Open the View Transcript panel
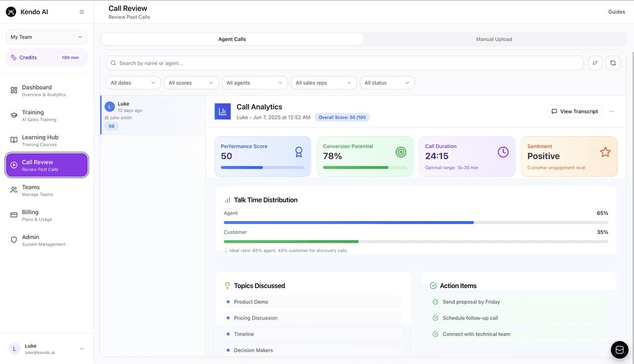Image resolution: width=634 pixels, height=364 pixels. pyautogui.click(x=575, y=111)
